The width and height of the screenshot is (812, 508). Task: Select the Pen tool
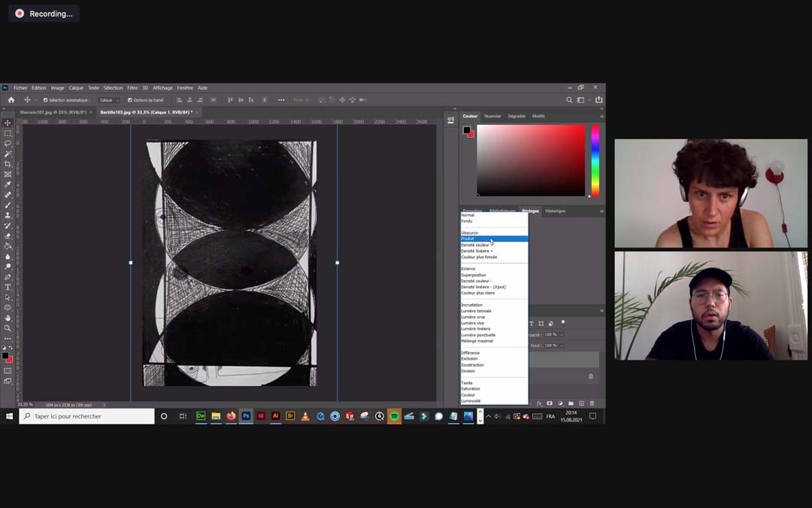(x=8, y=277)
